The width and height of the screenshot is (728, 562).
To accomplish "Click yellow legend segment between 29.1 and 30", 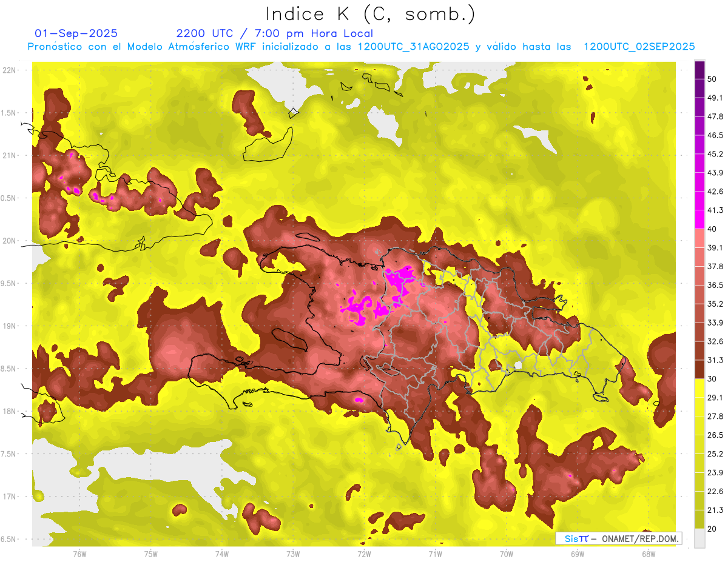I will [699, 388].
